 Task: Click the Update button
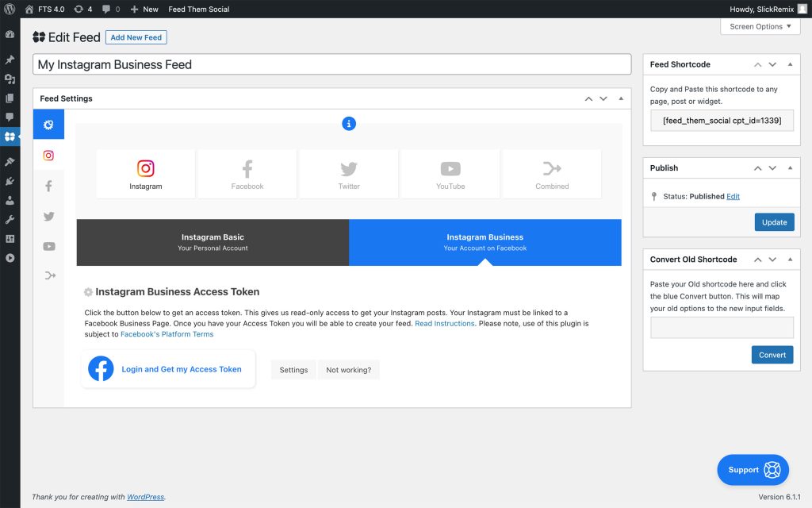click(774, 222)
